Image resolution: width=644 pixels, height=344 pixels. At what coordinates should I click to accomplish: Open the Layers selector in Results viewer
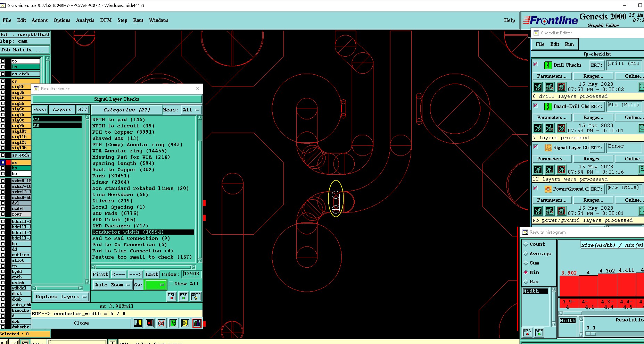coord(62,110)
